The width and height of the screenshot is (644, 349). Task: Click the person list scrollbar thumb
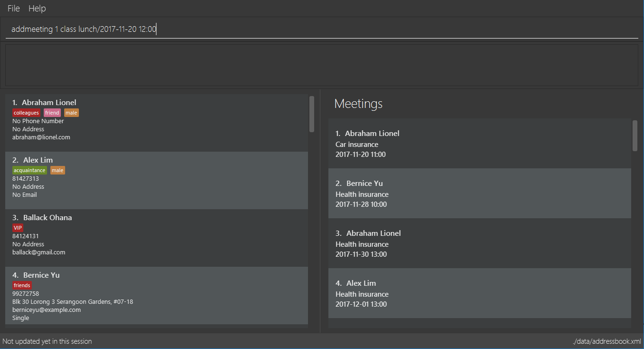[x=312, y=114]
